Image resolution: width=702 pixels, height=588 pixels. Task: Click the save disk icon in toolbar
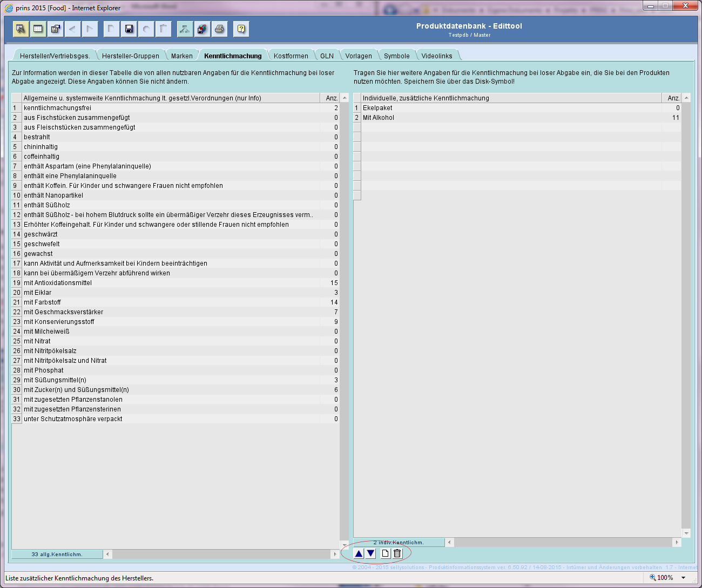[129, 29]
